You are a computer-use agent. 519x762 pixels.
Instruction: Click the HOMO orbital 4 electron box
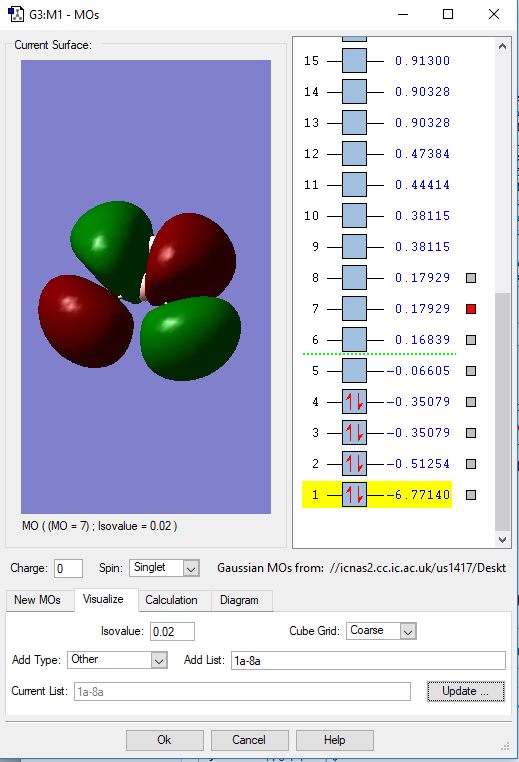[x=354, y=402]
